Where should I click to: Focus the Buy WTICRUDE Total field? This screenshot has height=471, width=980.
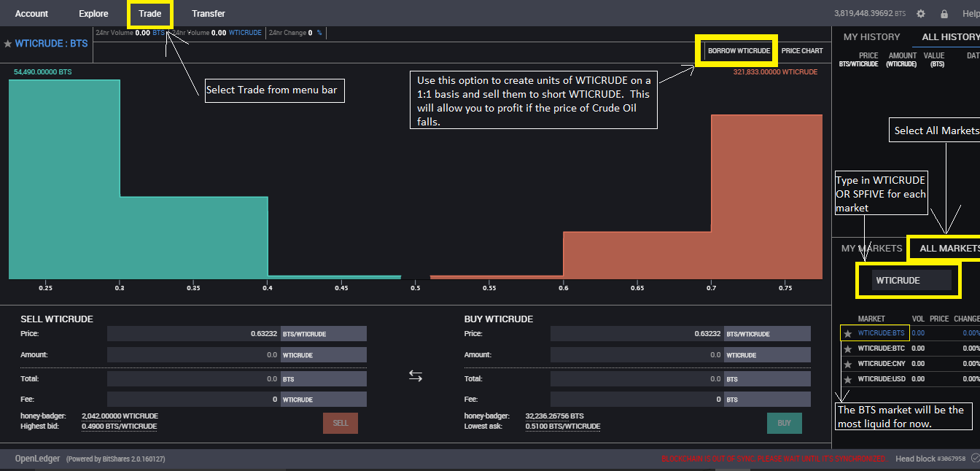(637, 379)
